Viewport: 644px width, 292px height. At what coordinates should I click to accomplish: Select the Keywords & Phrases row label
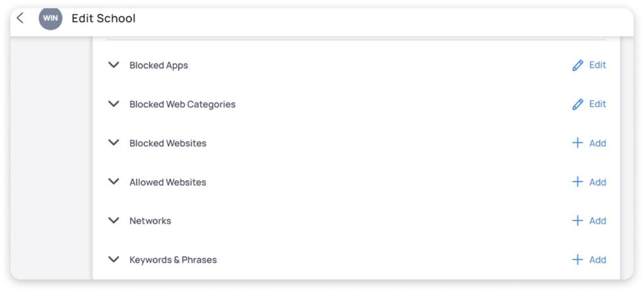pyautogui.click(x=173, y=260)
